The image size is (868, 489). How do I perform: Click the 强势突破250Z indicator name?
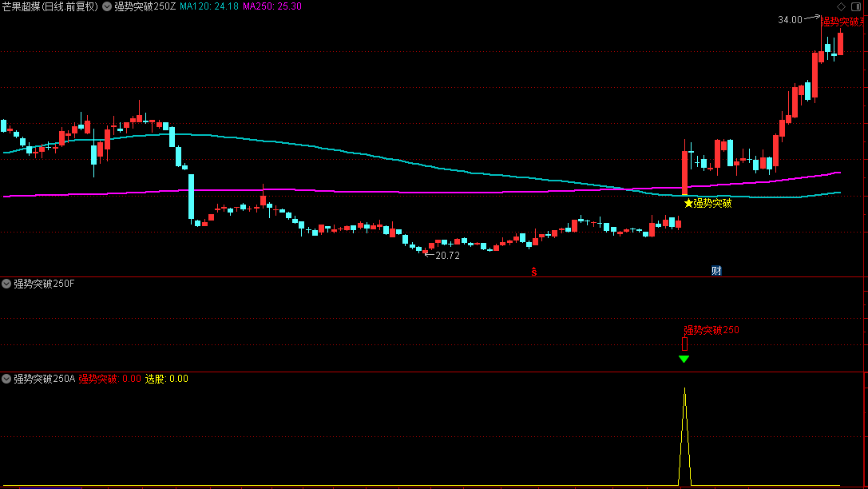pos(145,6)
